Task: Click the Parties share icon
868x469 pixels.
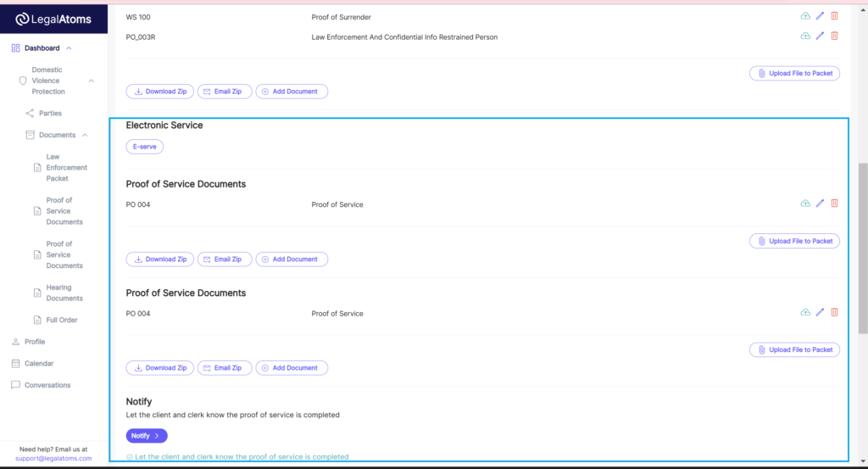Action: pos(30,113)
